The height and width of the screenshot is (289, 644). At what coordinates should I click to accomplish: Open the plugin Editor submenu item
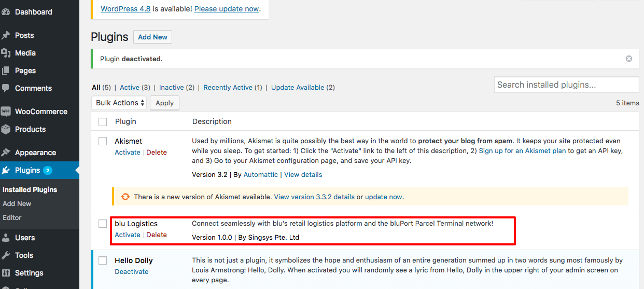click(12, 217)
